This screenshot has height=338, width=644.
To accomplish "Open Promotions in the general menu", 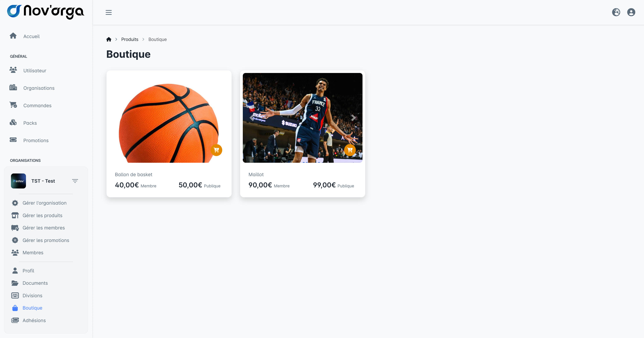I will pyautogui.click(x=36, y=141).
